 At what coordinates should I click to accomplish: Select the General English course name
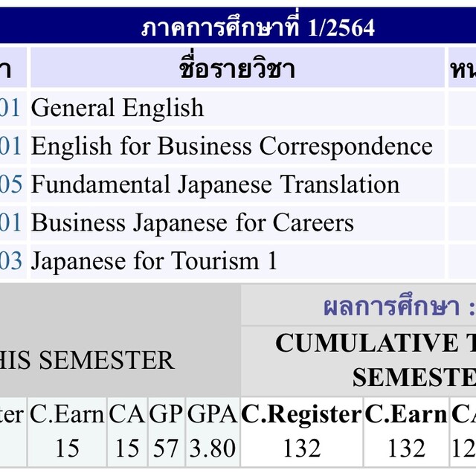point(118,109)
